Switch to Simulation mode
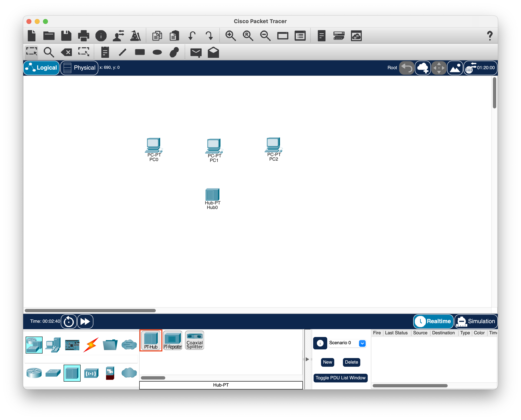Image resolution: width=521 pixels, height=420 pixels. pos(476,321)
